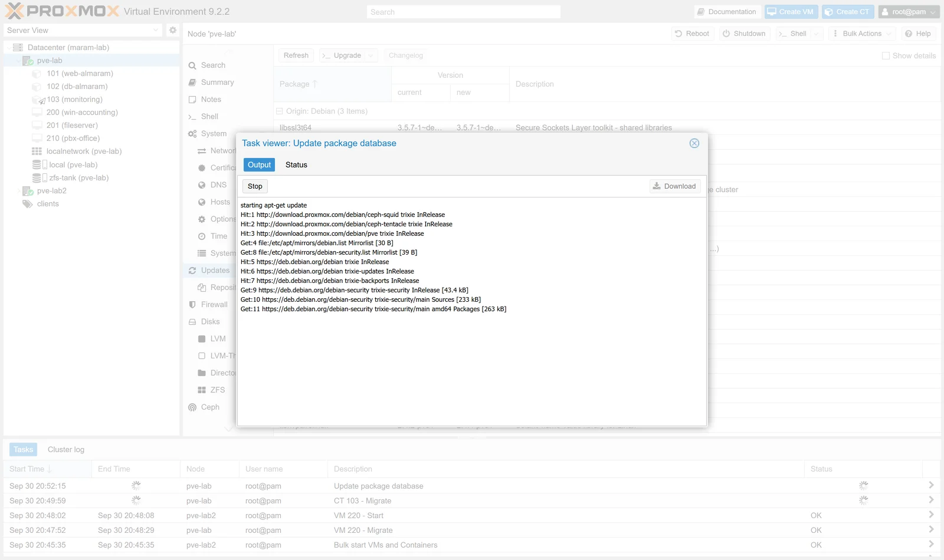
Task: Select the libssl3t64 package row
Action: tap(607, 127)
